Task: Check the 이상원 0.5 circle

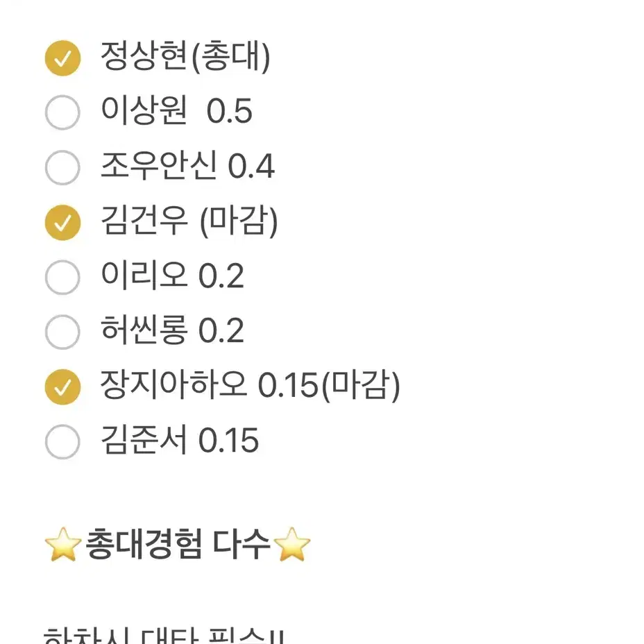Action: (x=62, y=113)
